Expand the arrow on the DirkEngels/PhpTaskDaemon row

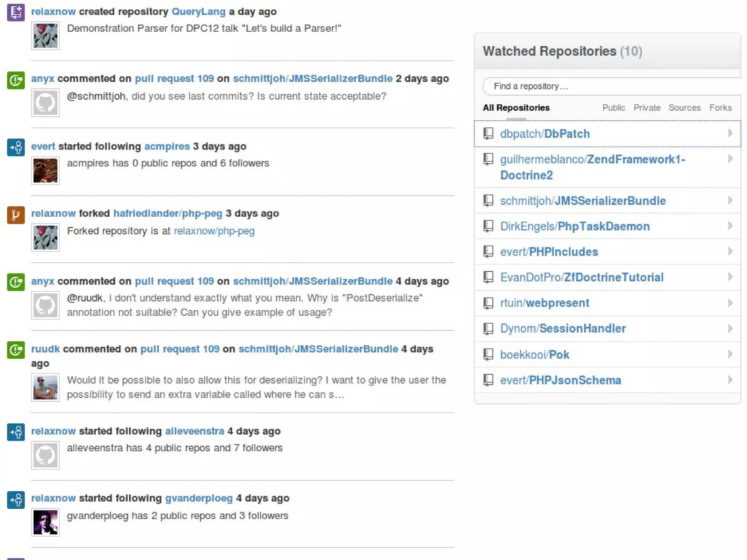730,226
